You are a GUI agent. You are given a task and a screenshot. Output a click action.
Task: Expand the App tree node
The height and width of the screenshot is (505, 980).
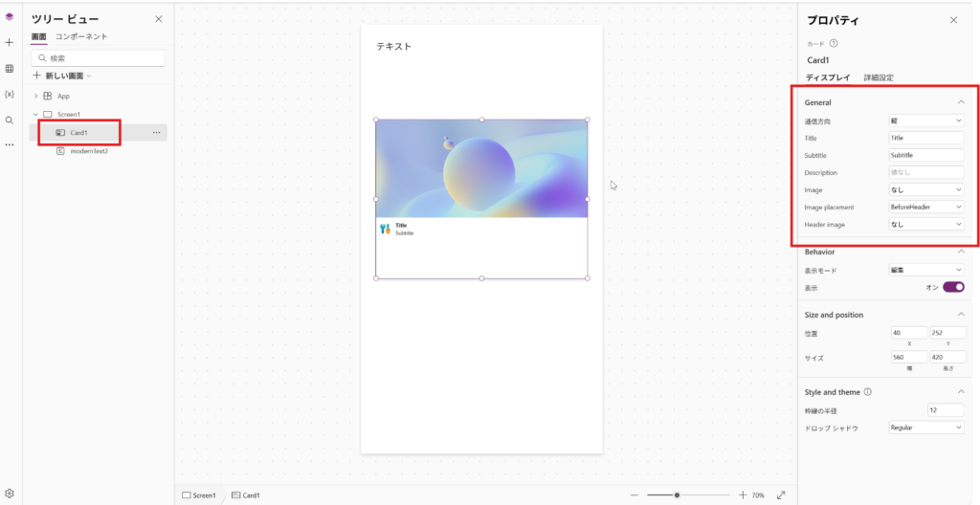coord(35,96)
